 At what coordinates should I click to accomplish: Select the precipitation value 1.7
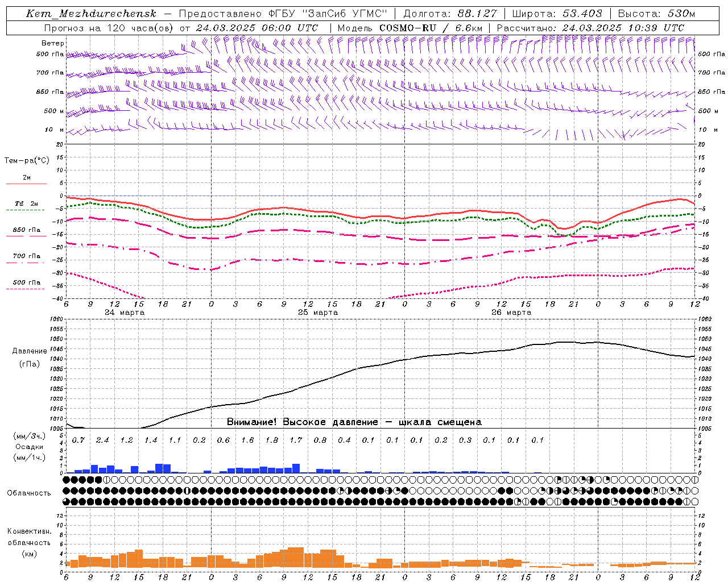pos(296,440)
